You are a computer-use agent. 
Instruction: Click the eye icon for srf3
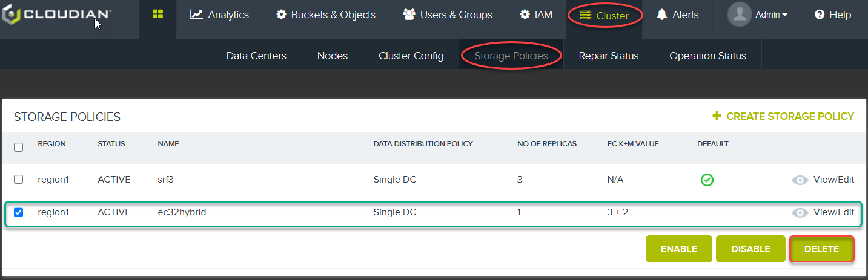[x=800, y=180]
